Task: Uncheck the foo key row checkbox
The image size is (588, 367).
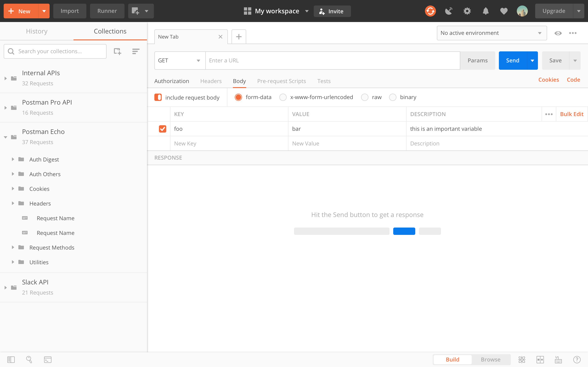Action: pyautogui.click(x=163, y=129)
